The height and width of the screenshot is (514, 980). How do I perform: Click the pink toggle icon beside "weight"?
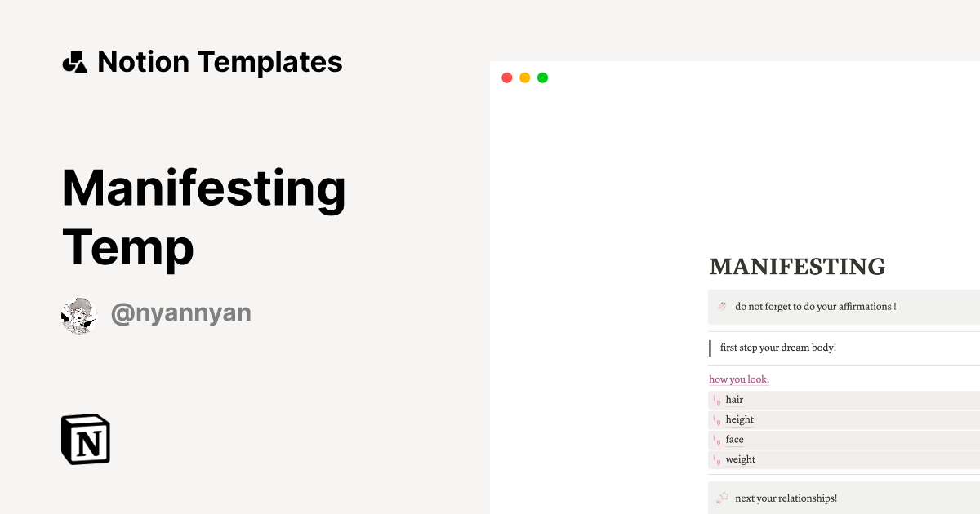(715, 459)
